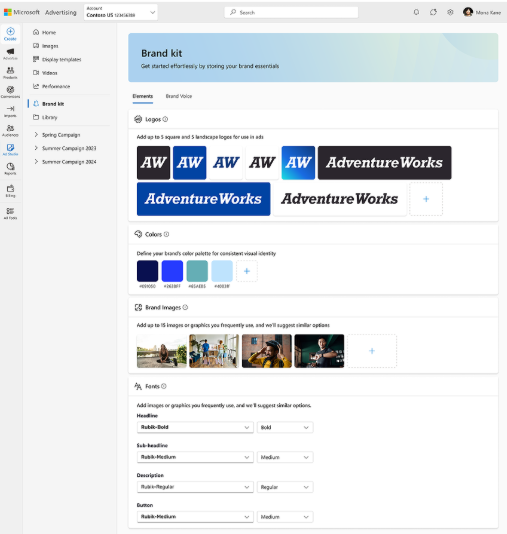Click the refresh icon beside the bell
The height and width of the screenshot is (534, 507).
point(433,12)
